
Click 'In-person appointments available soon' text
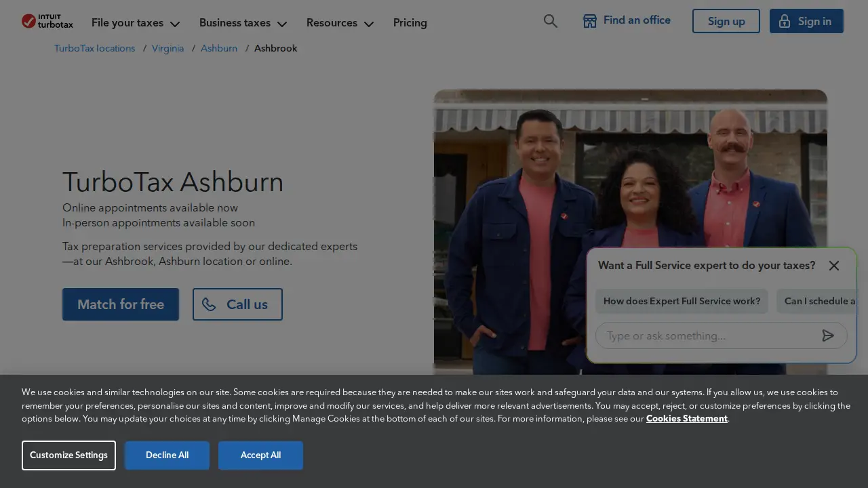coord(159,222)
